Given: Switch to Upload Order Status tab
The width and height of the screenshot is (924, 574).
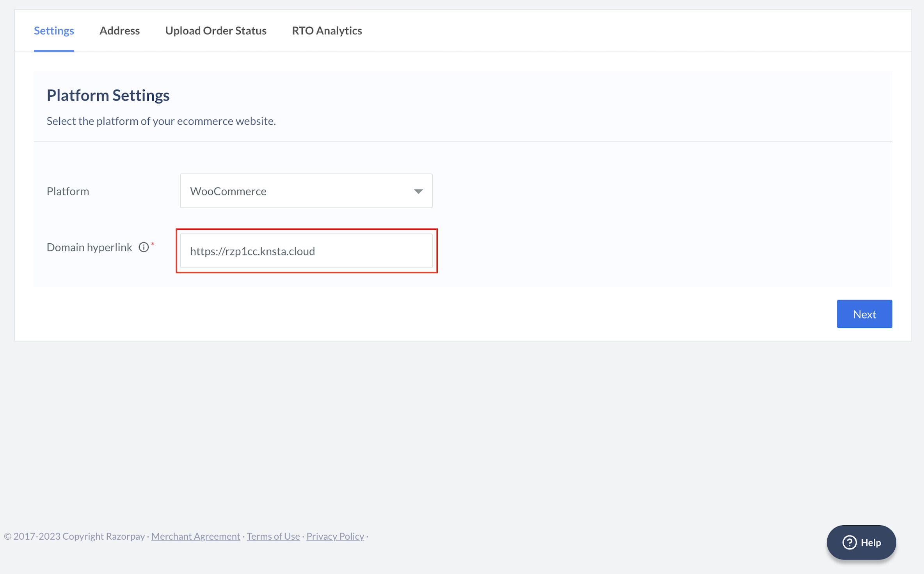Looking at the screenshot, I should point(216,30).
